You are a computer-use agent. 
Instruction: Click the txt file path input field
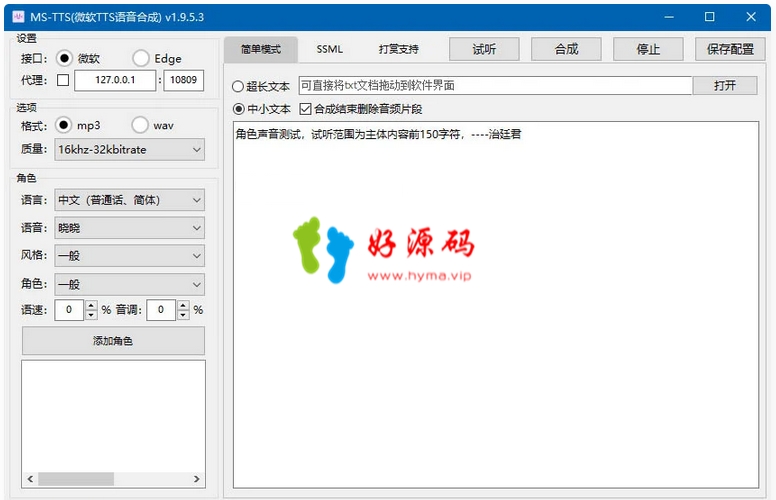click(x=495, y=86)
